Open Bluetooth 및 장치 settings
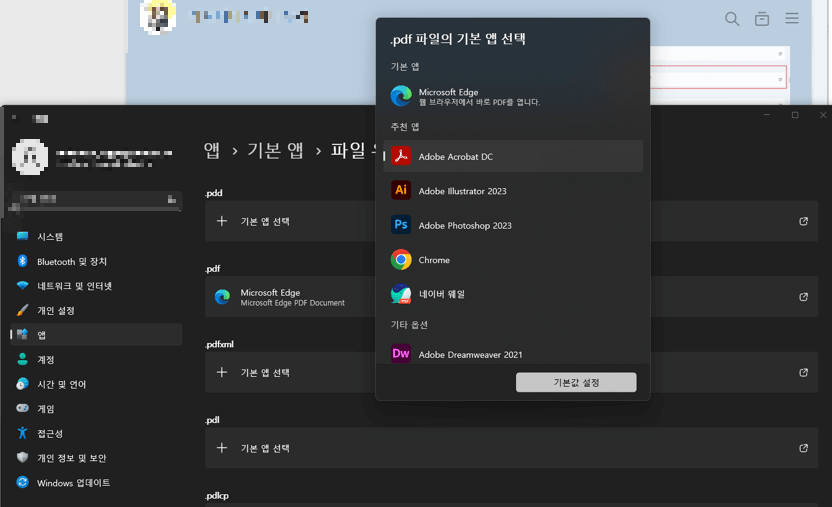The height and width of the screenshot is (507, 832). point(96,261)
